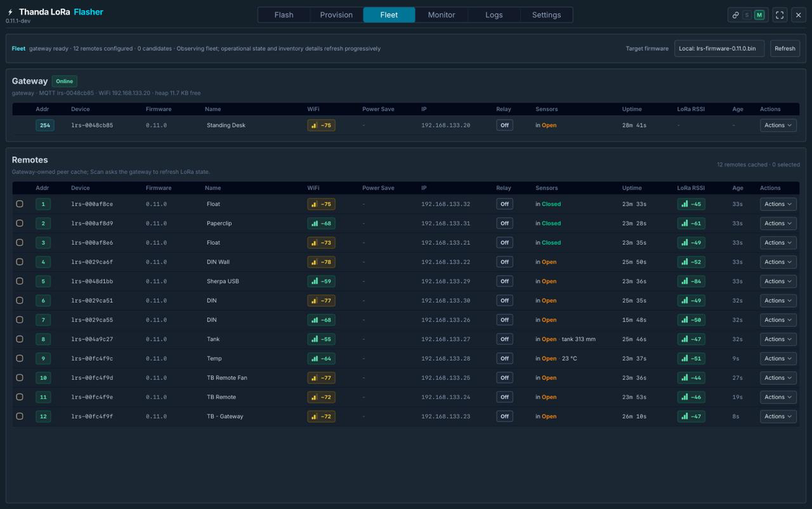Click WiFi signal -55 badge for Tank

321,339
